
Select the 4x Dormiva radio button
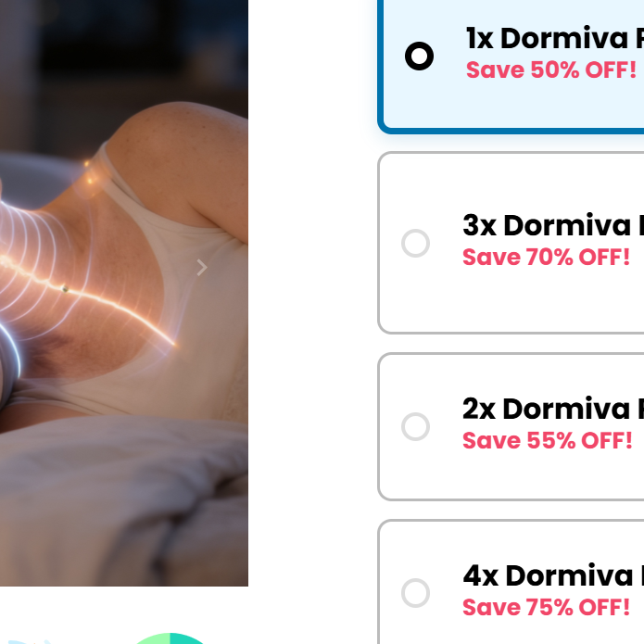coord(415,593)
